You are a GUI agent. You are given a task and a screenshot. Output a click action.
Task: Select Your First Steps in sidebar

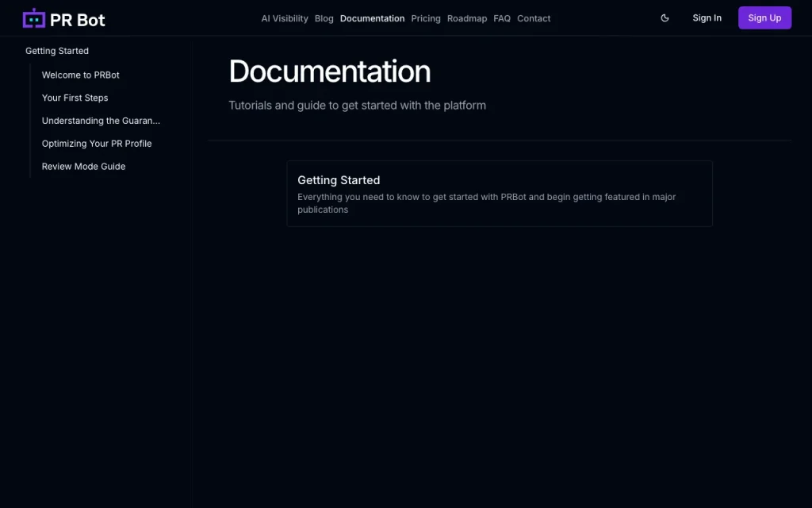[75, 98]
